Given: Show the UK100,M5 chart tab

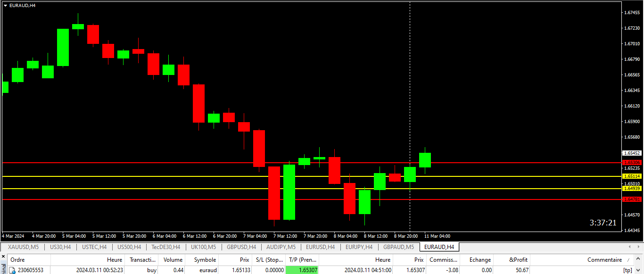Looking at the screenshot, I should click(x=204, y=247).
